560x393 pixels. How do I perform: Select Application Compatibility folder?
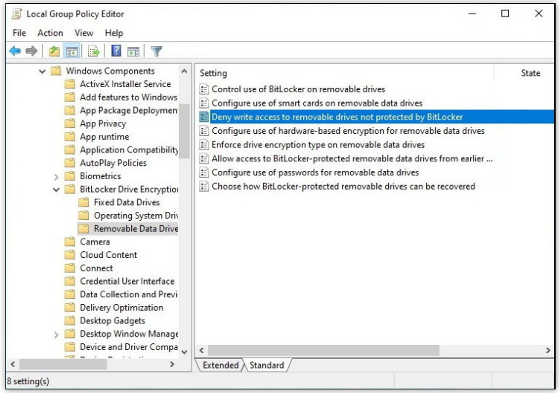[129, 150]
